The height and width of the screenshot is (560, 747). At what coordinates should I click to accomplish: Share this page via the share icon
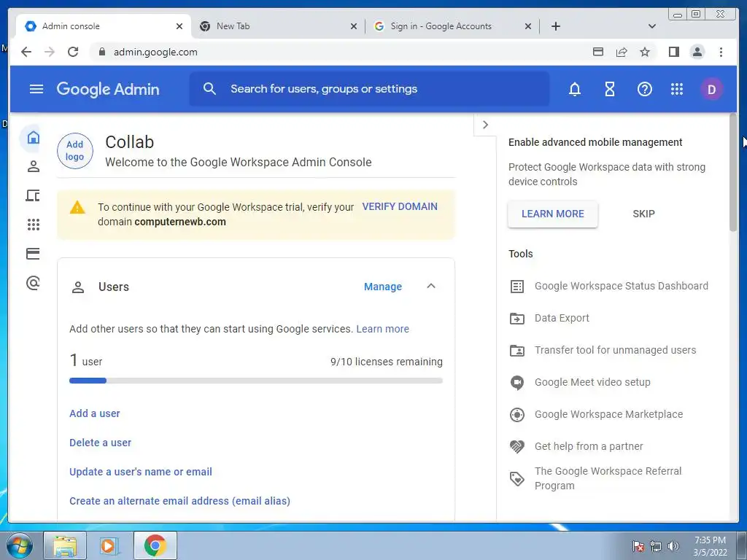tap(622, 52)
